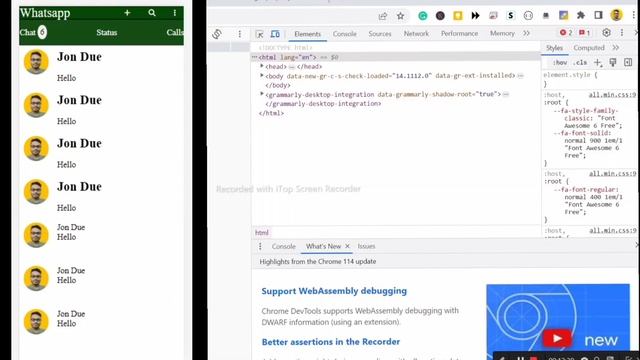Click the issues count badge showing 1
This screenshot has width=640, height=360.
tap(584, 33)
